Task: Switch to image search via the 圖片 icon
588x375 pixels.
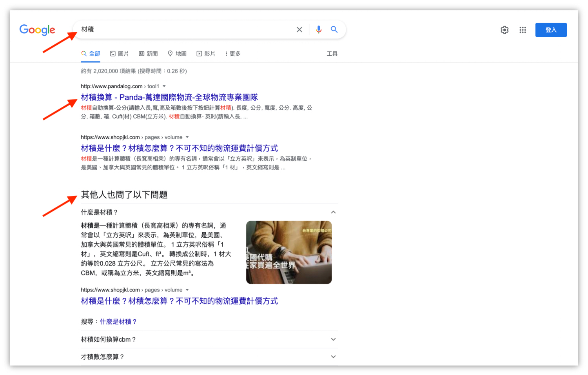Action: [120, 53]
